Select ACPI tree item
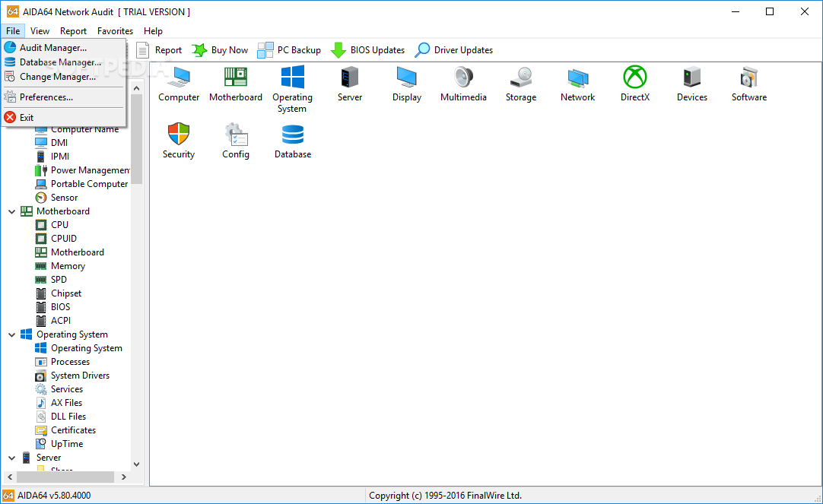 [x=53, y=321]
